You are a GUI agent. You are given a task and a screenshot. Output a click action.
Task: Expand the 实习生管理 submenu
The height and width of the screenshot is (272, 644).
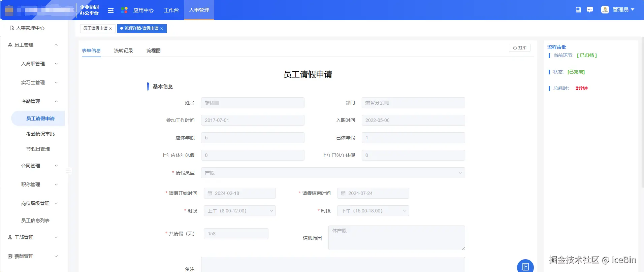56,82
